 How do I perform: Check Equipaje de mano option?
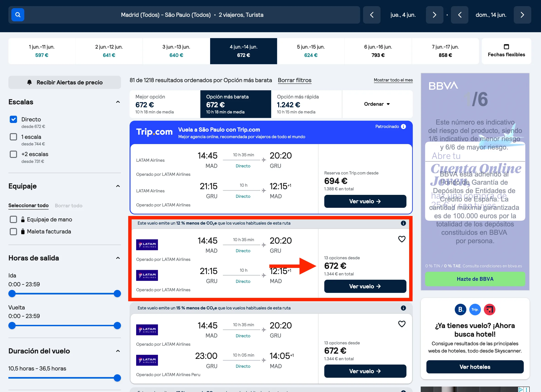[x=13, y=219]
